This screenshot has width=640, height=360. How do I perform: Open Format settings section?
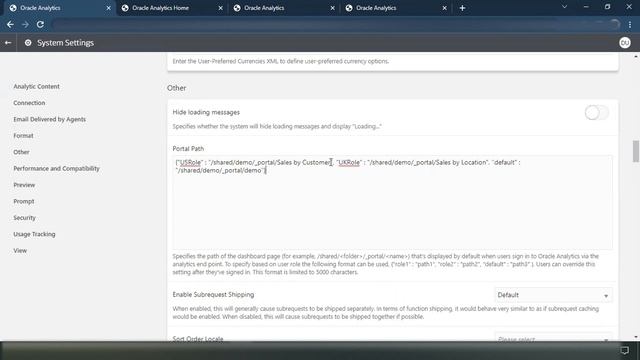[23, 136]
